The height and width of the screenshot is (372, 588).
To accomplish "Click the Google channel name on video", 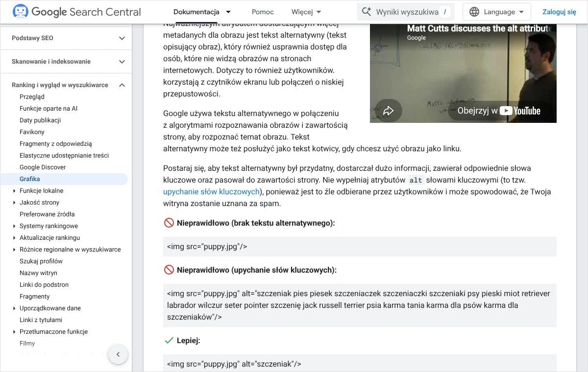I will click(x=416, y=38).
